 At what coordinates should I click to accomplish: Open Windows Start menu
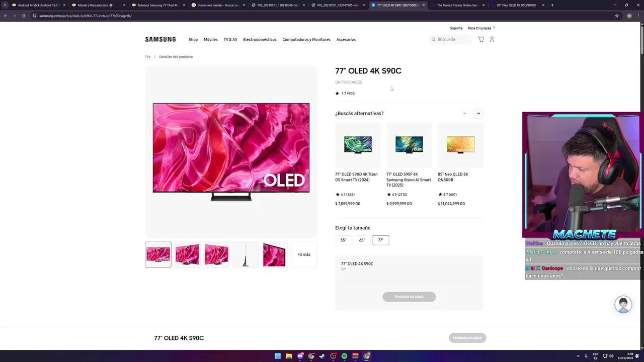278,356
